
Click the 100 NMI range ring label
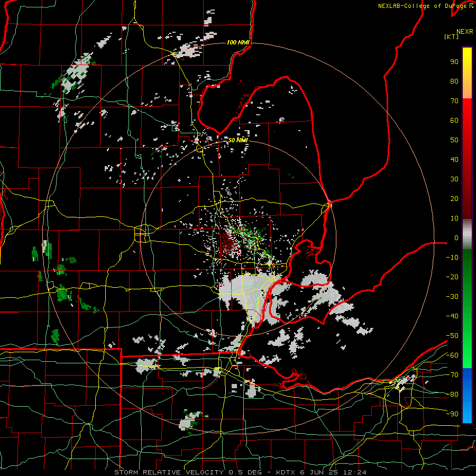pos(238,42)
